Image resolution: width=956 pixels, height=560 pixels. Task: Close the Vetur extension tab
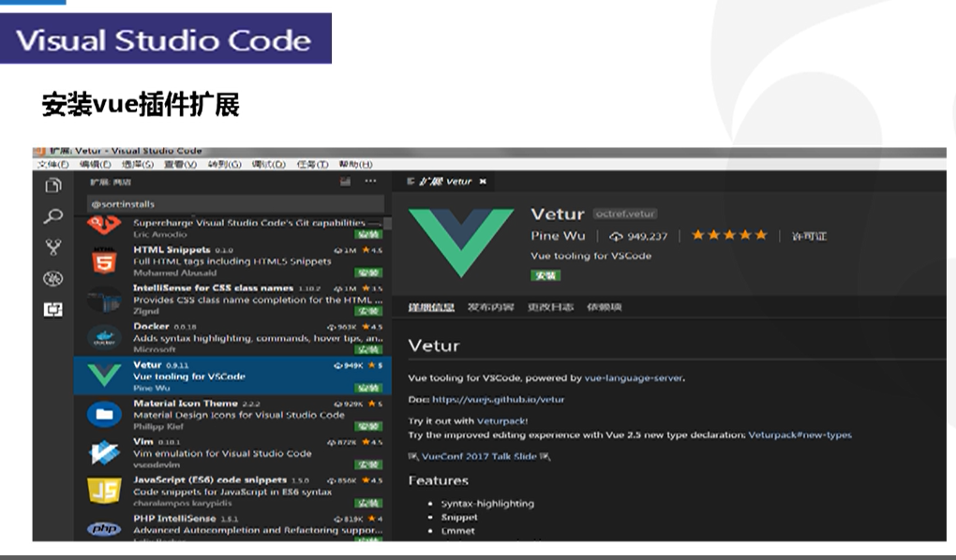click(x=483, y=182)
